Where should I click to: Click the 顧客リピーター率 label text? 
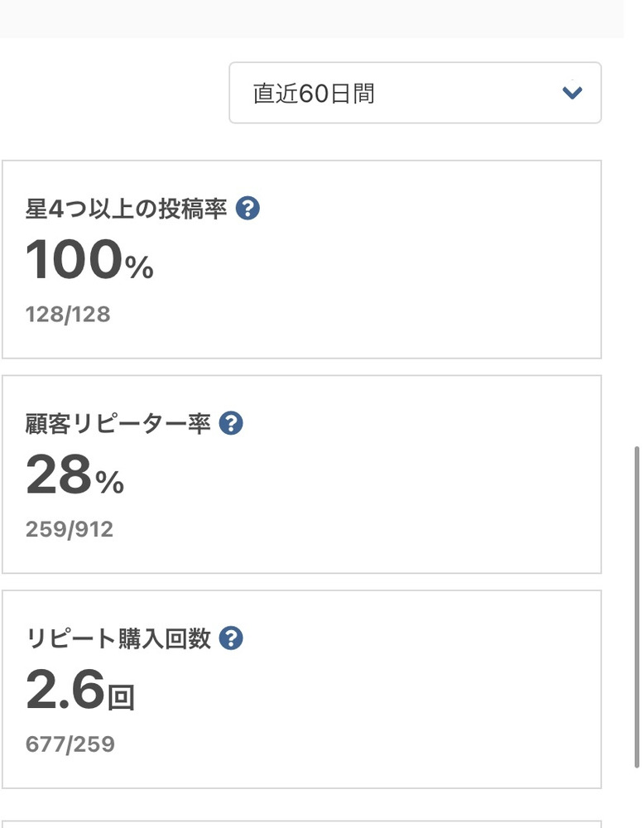pyautogui.click(x=118, y=425)
